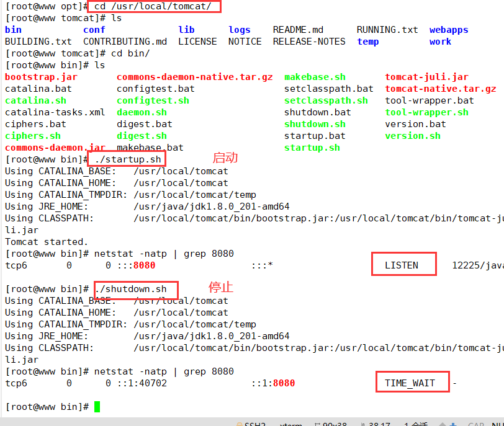Click makebase.bat file name
The height and width of the screenshot is (426, 504).
pos(150,148)
